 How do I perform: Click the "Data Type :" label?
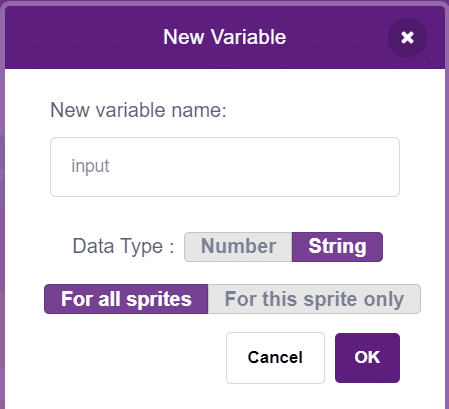coord(123,247)
